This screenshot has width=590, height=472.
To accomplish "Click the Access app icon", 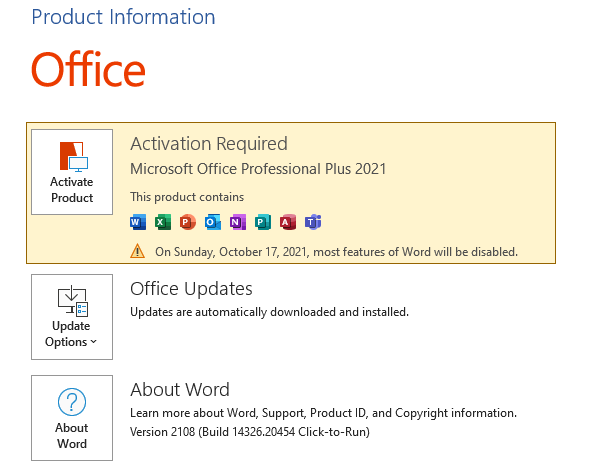I will pos(287,222).
